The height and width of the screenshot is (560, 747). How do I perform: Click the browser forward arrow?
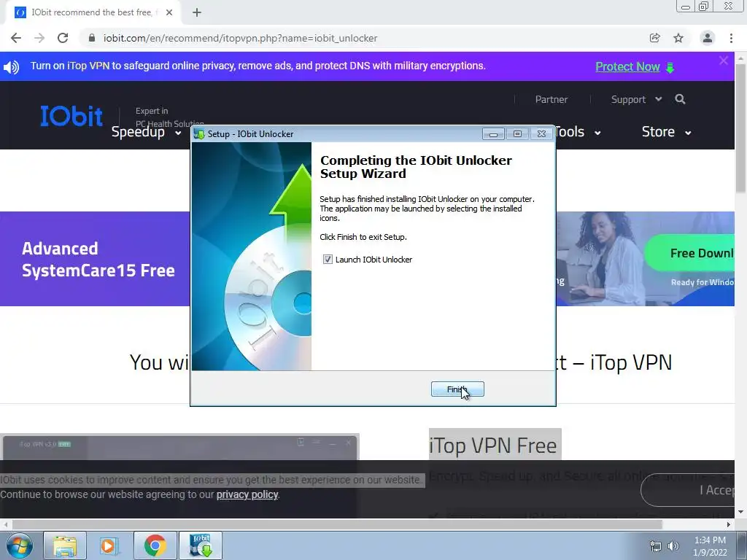point(39,38)
